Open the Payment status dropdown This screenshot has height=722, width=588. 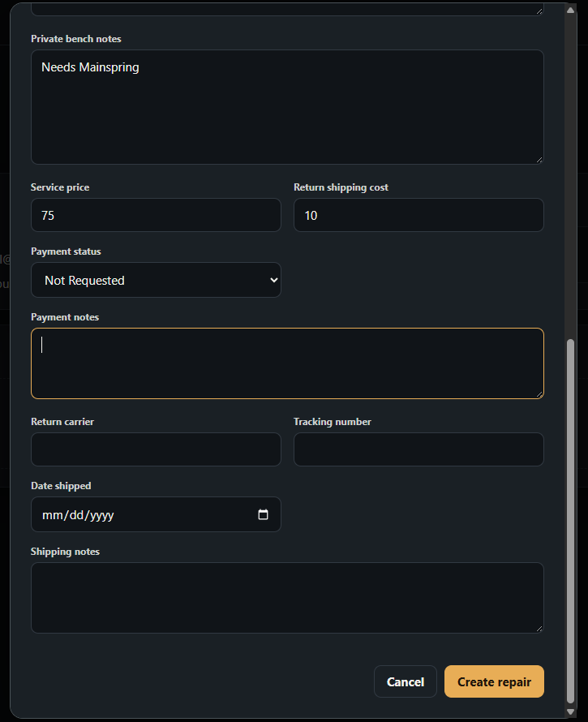[x=156, y=280]
